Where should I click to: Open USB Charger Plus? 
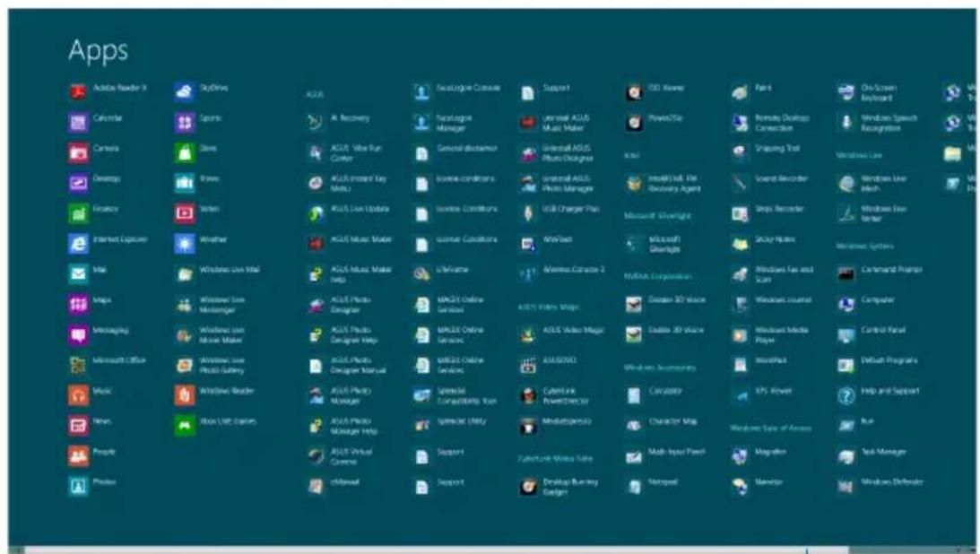pyautogui.click(x=559, y=213)
